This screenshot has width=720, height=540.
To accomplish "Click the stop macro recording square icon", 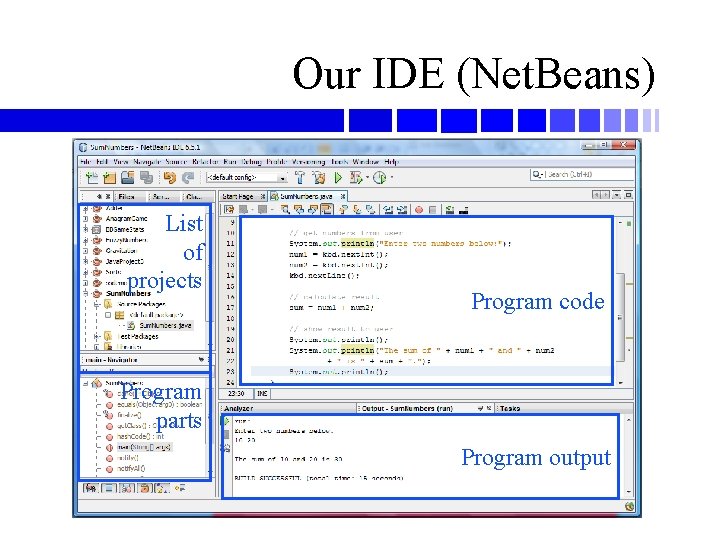I will point(432,210).
